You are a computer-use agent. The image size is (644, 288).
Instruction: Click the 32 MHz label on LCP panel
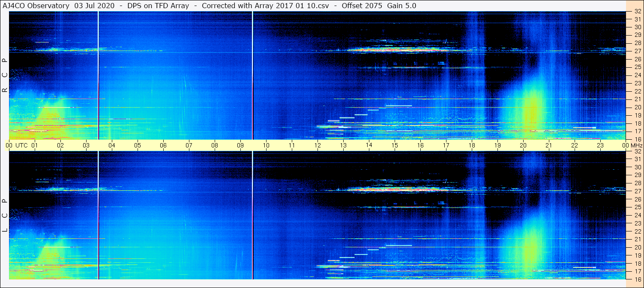point(637,151)
